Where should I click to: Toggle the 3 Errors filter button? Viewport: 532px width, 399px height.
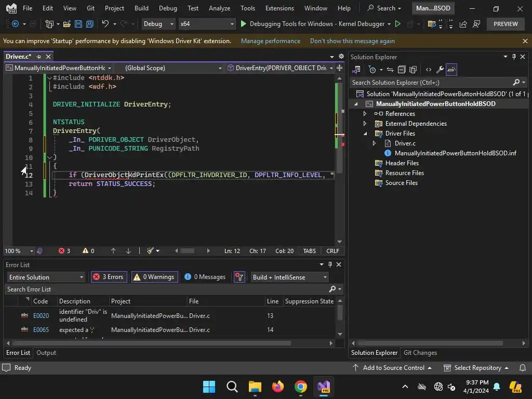[109, 277]
